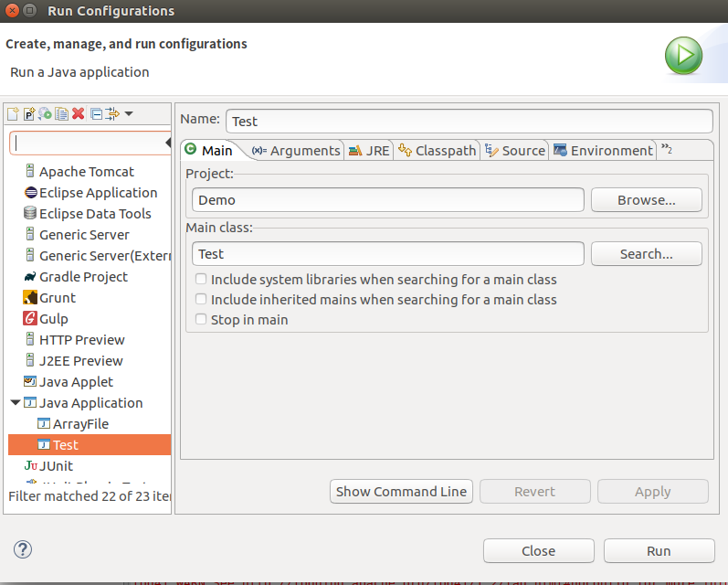Click the Close button
This screenshot has width=728, height=585.
(x=539, y=550)
